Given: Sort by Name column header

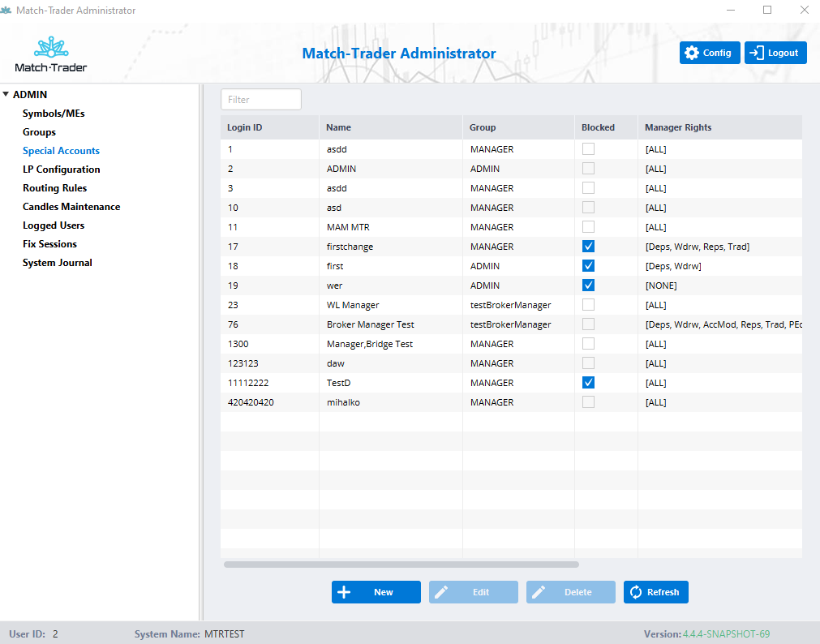Looking at the screenshot, I should tap(391, 127).
